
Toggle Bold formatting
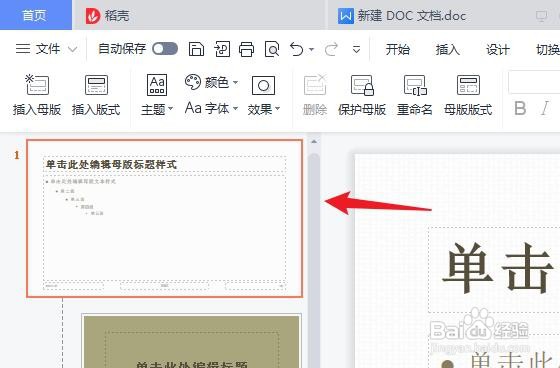(520, 108)
